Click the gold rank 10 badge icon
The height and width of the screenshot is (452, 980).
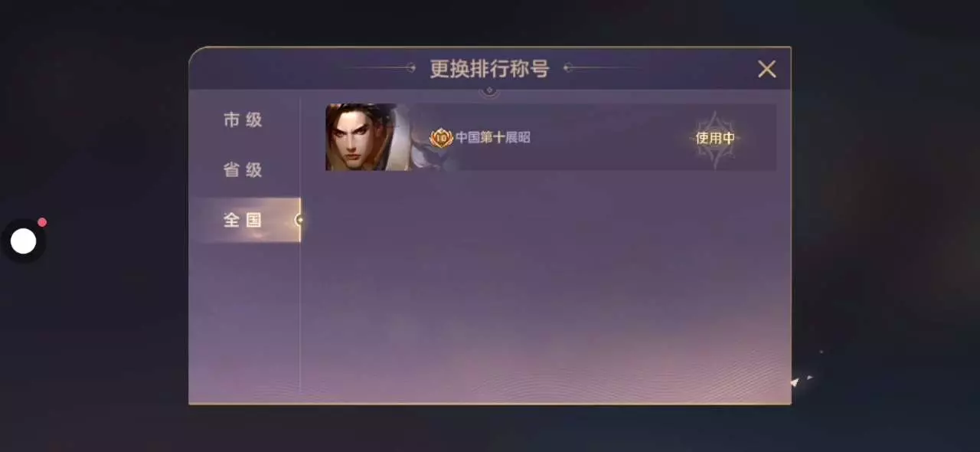(x=441, y=138)
